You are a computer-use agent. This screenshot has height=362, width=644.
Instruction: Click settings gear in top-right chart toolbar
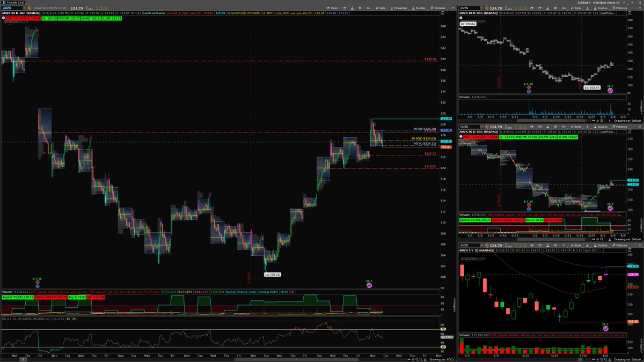(x=555, y=8)
